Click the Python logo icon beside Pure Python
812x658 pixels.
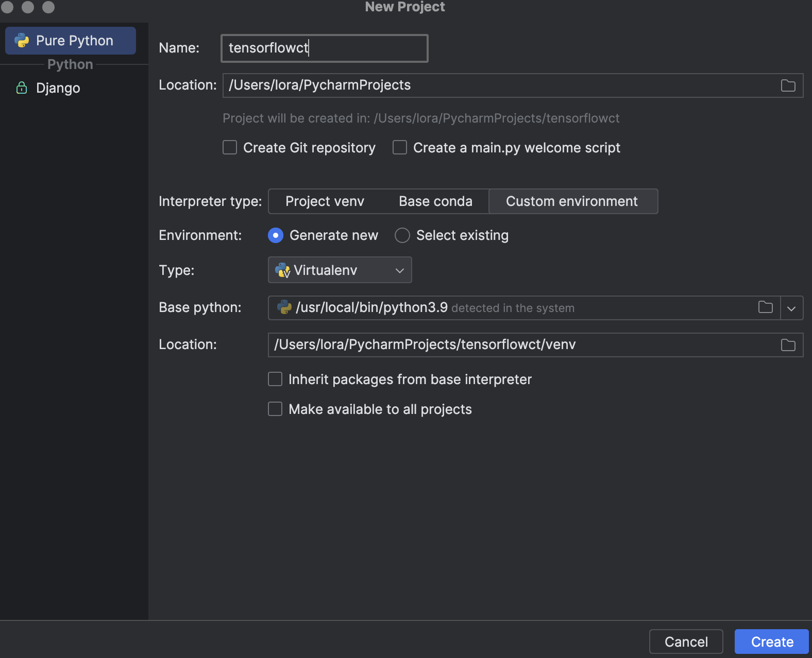pyautogui.click(x=22, y=41)
